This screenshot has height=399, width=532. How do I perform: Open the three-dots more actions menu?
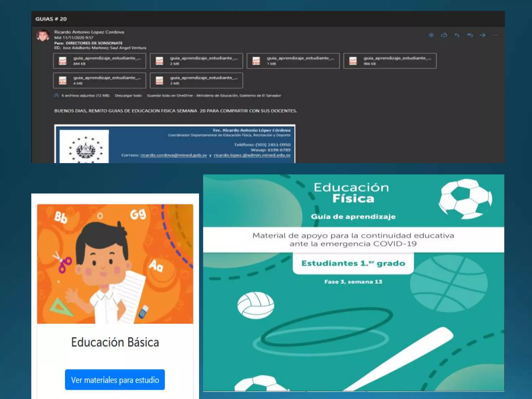click(495, 35)
